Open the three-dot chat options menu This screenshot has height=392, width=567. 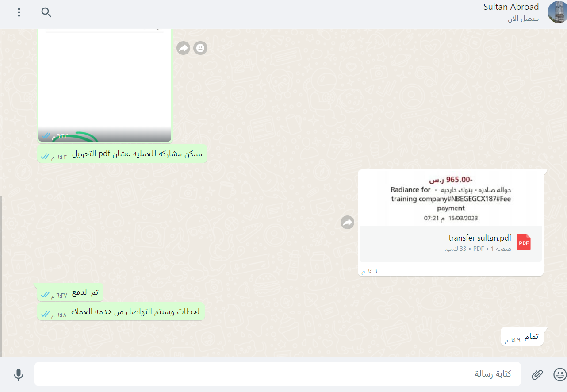[x=19, y=12]
